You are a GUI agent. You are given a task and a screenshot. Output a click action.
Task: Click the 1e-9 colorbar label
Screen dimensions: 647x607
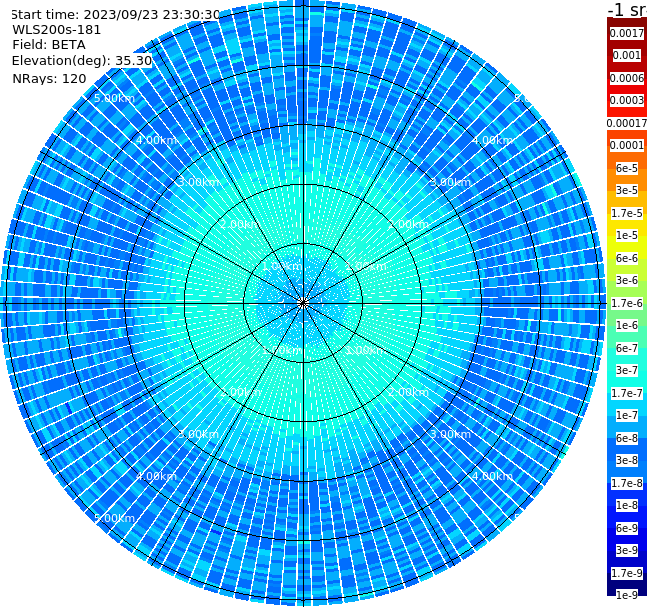point(627,595)
